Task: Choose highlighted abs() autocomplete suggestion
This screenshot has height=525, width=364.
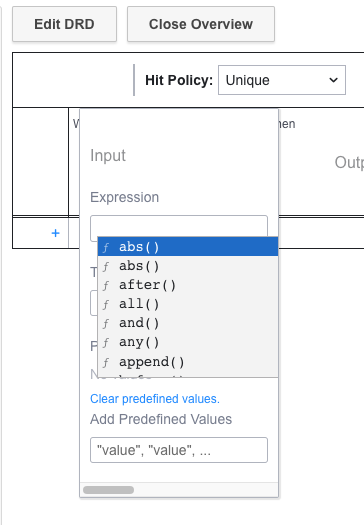Action: point(188,247)
